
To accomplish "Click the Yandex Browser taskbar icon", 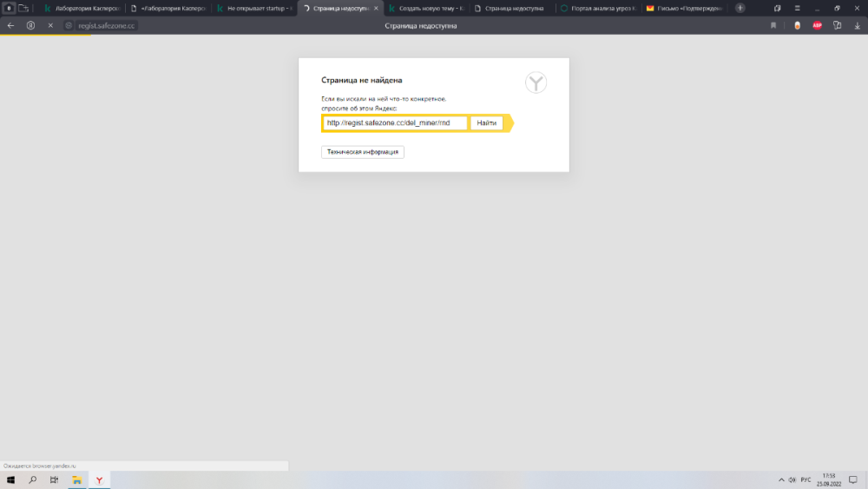I will click(99, 480).
